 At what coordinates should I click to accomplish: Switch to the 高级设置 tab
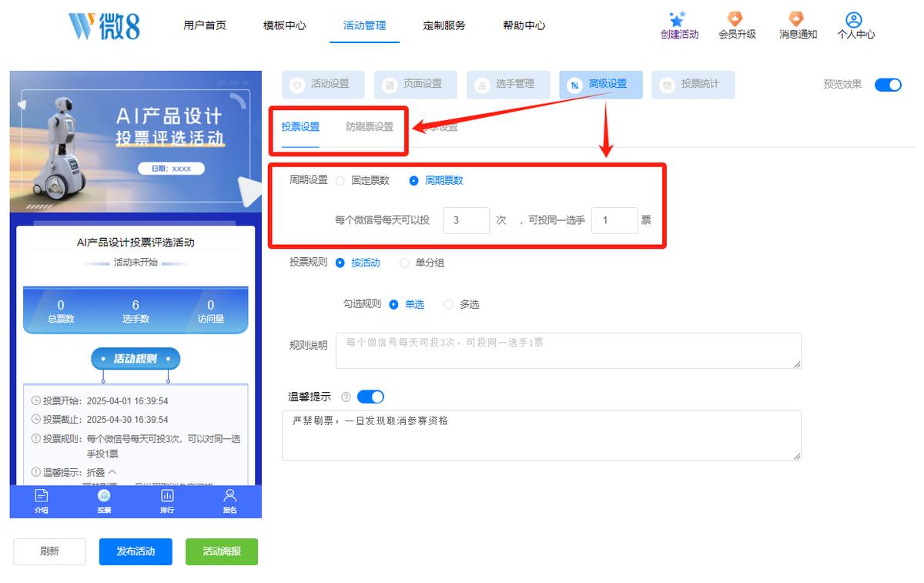tap(601, 85)
